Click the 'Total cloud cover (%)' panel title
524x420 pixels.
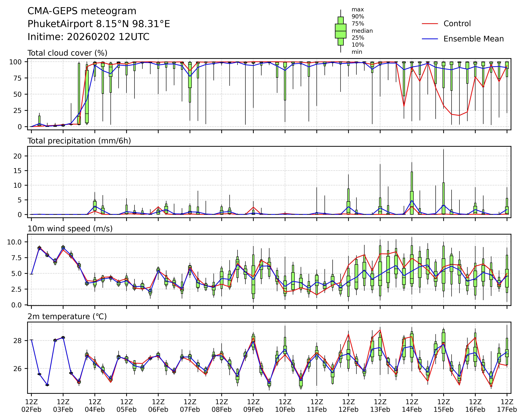point(67,53)
